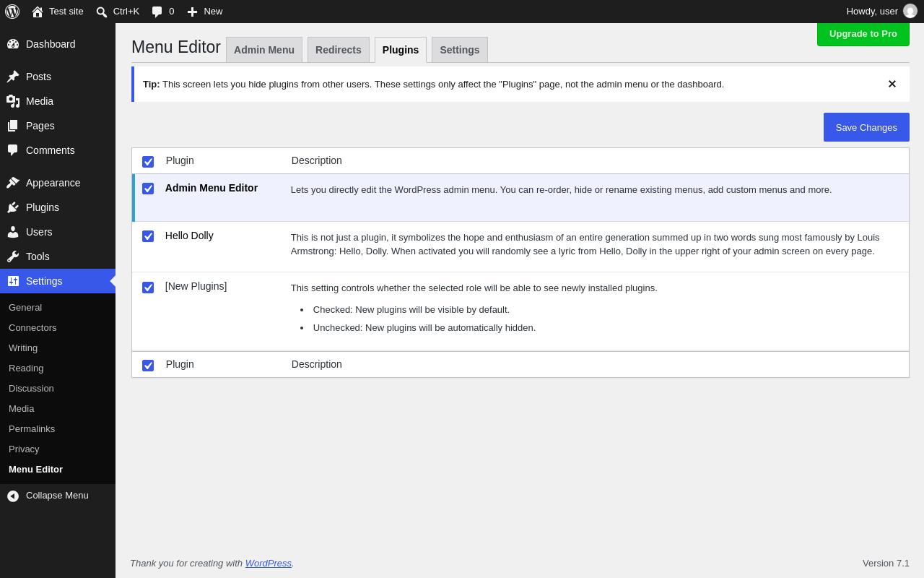
Task: Click the Description column label in footer
Action: [317, 364]
